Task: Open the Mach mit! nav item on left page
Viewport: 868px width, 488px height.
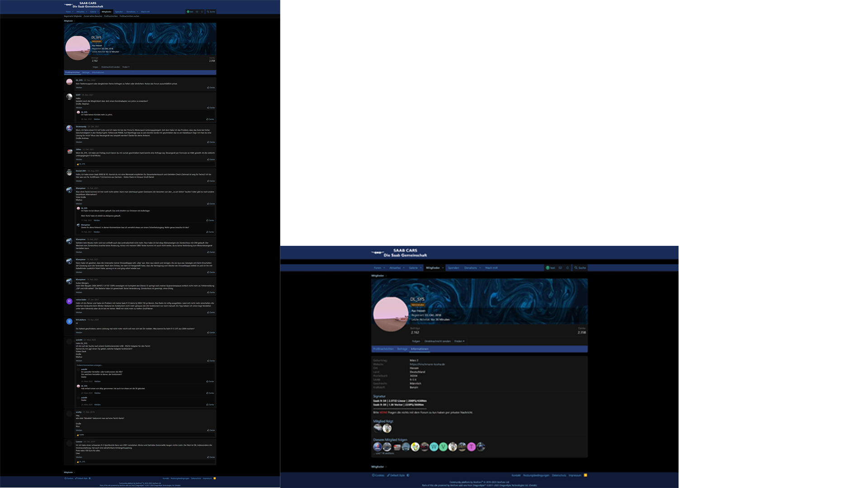Action: [145, 12]
